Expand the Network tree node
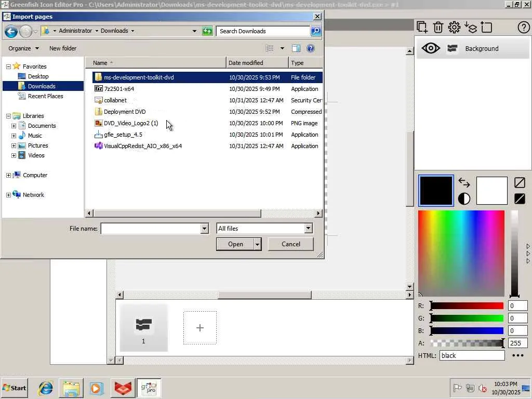 tap(8, 195)
